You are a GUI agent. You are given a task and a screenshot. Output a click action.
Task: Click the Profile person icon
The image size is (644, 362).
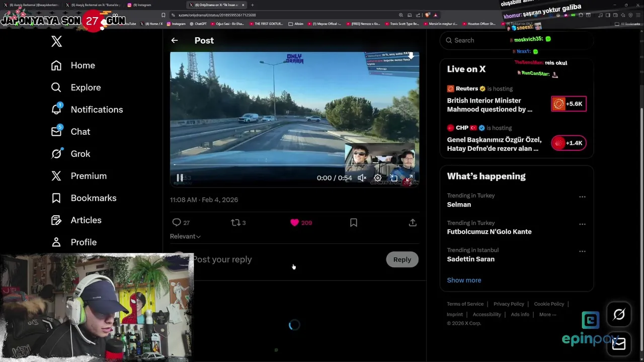(56, 242)
